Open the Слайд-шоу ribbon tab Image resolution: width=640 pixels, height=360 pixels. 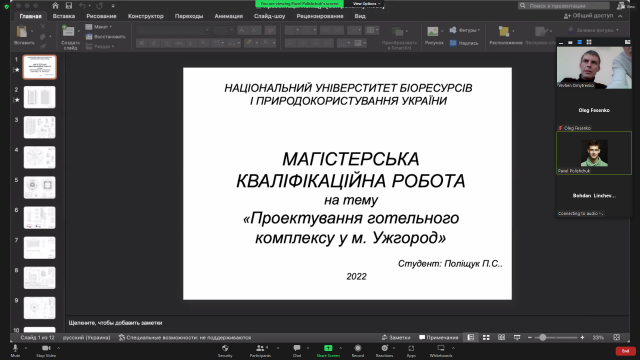click(269, 16)
